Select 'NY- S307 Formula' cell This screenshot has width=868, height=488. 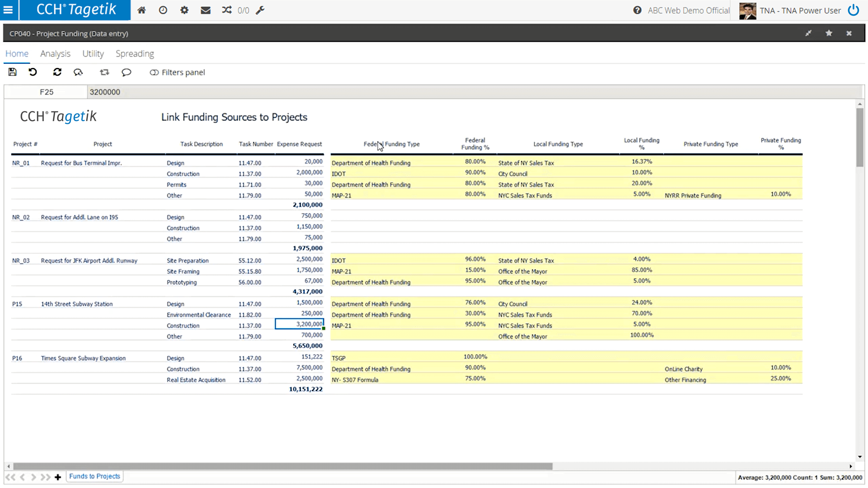tap(355, 380)
